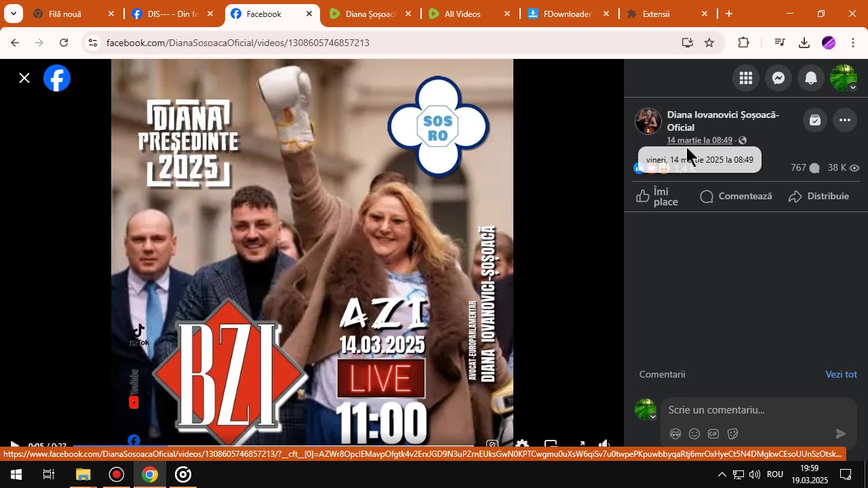Click the 38 K views count
Image resolution: width=868 pixels, height=488 pixels.
pos(844,168)
